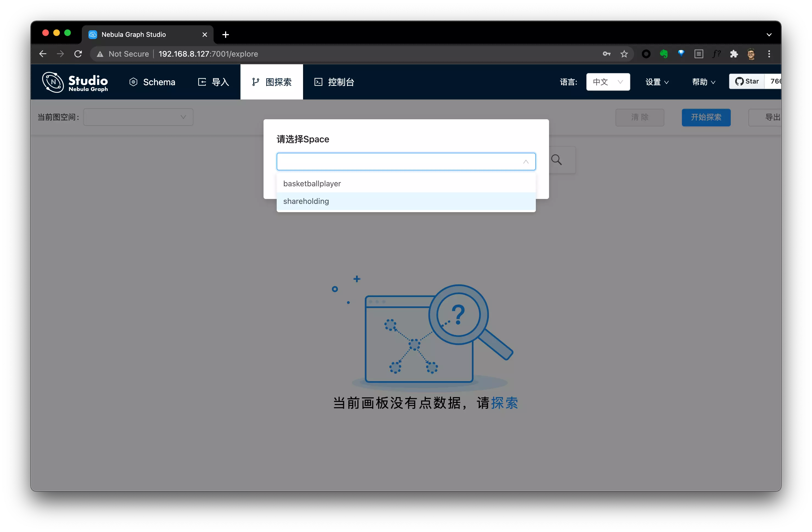
Task: Reload the page with refresh icon
Action: (x=78, y=54)
